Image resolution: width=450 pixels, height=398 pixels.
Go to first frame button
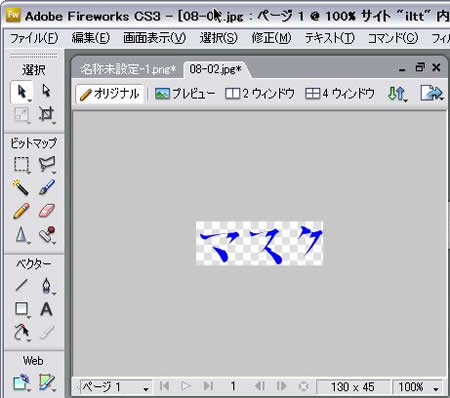coord(164,386)
